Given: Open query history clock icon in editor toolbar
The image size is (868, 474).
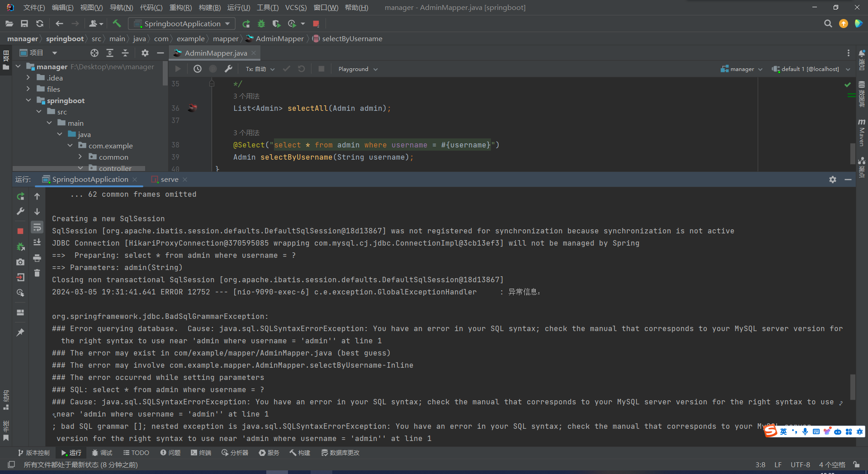Looking at the screenshot, I should [198, 69].
